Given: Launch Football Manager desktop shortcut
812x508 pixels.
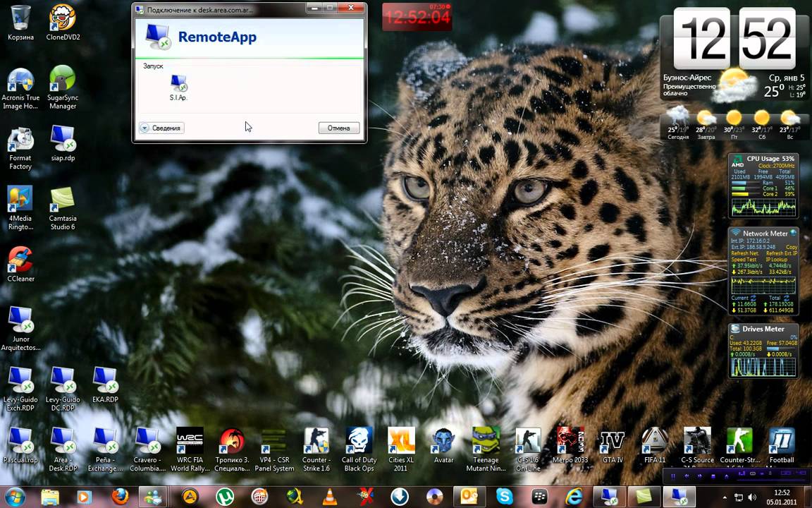Looking at the screenshot, I should pyautogui.click(x=782, y=445).
